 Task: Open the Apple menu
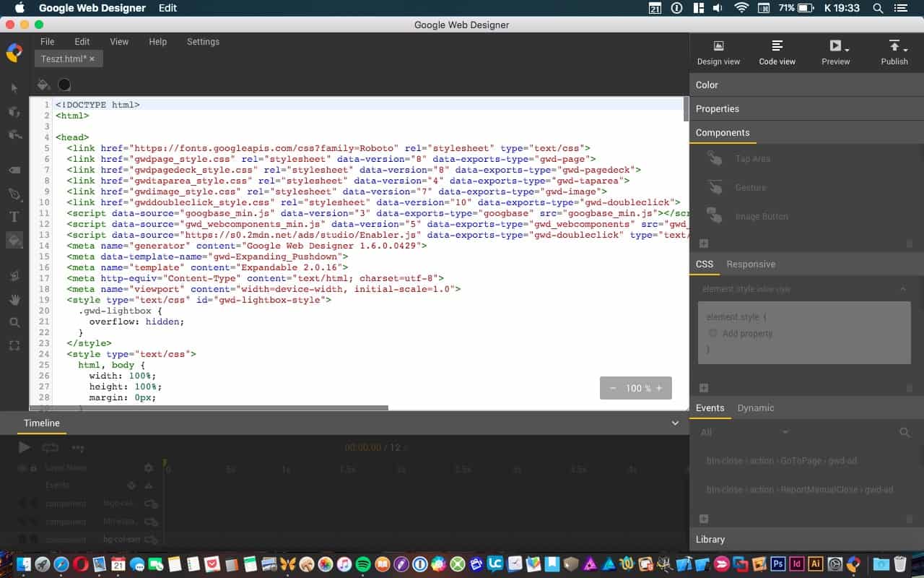click(x=19, y=8)
